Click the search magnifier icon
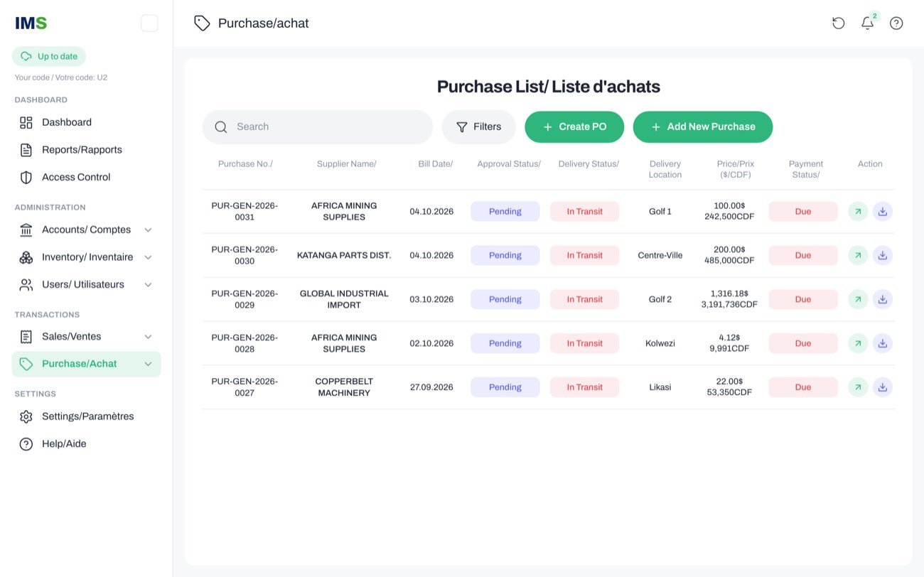Viewport: 924px width, 577px height. pyautogui.click(x=221, y=127)
